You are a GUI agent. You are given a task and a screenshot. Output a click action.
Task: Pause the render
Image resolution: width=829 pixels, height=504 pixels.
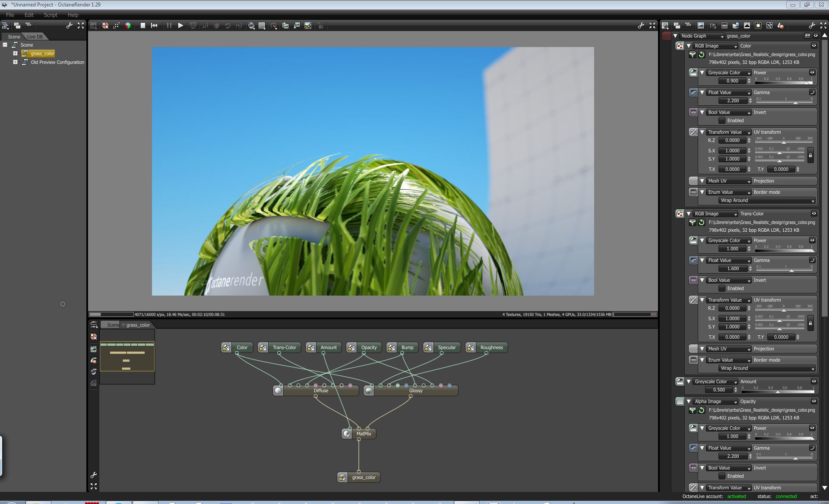(169, 26)
